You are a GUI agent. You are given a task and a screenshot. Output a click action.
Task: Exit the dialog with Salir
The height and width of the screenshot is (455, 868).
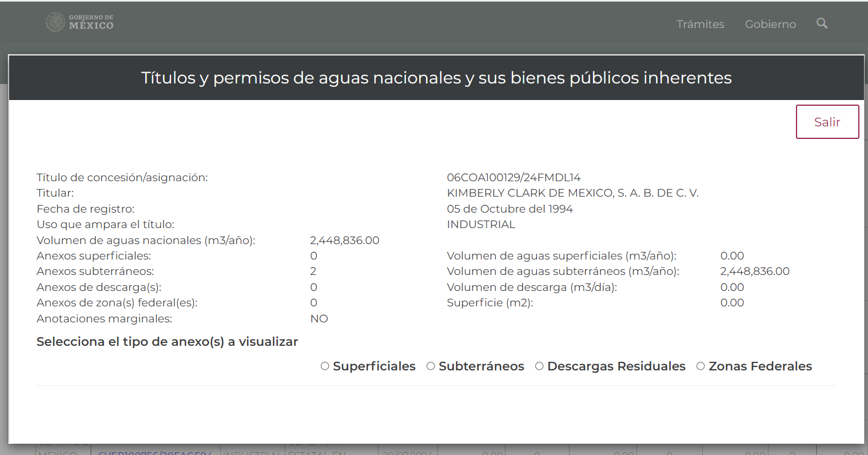(827, 122)
